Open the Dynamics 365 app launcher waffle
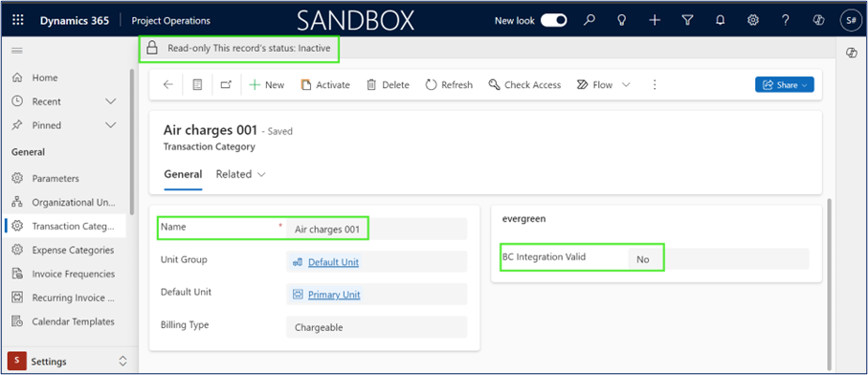This screenshot has height=375, width=868. click(x=18, y=20)
